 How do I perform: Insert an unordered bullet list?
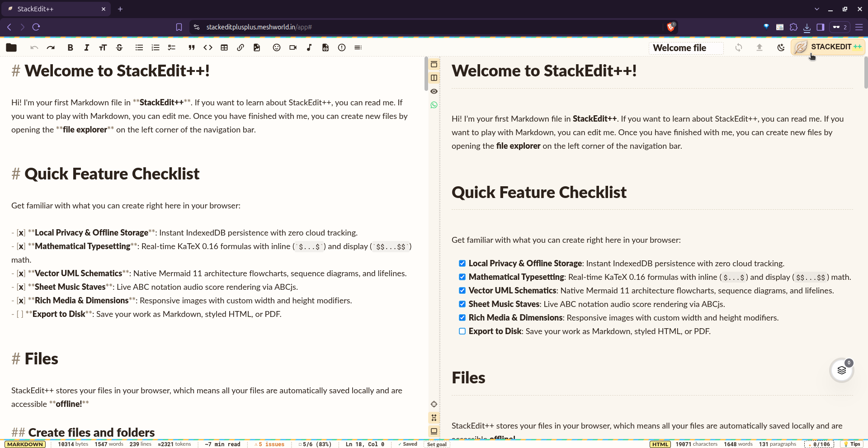coord(139,47)
